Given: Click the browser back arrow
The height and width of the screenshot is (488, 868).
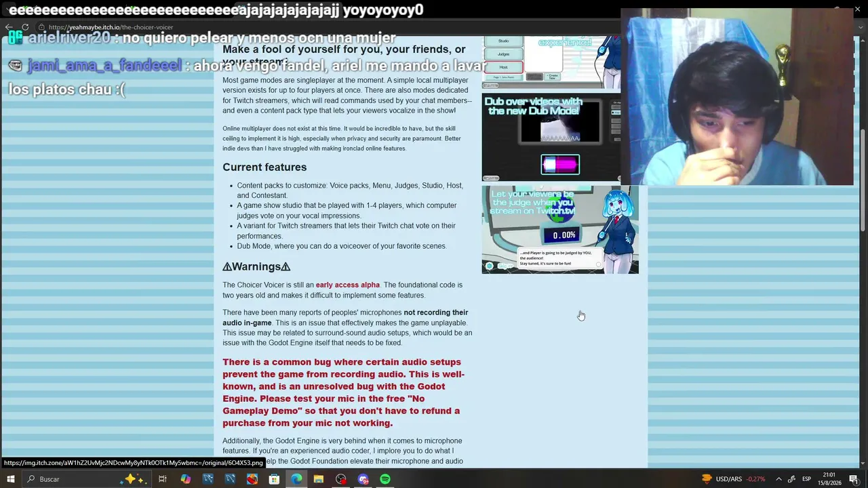Looking at the screenshot, I should point(9,27).
